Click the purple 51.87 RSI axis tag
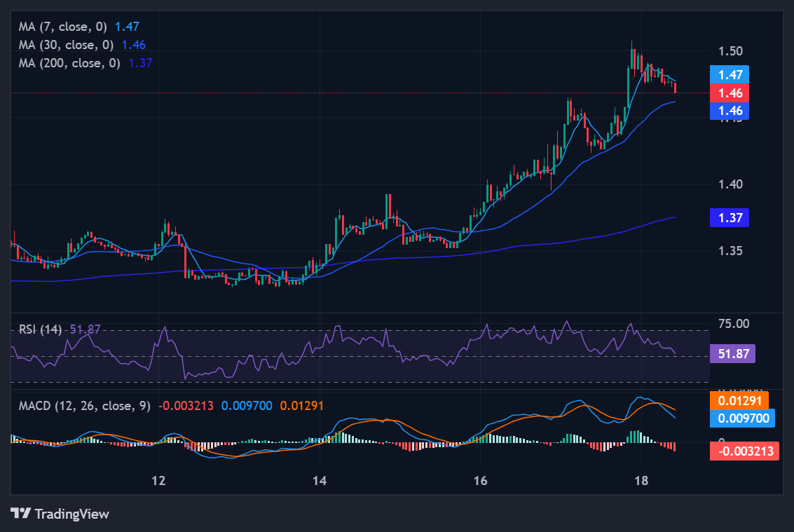The height and width of the screenshot is (532, 794). 732,353
